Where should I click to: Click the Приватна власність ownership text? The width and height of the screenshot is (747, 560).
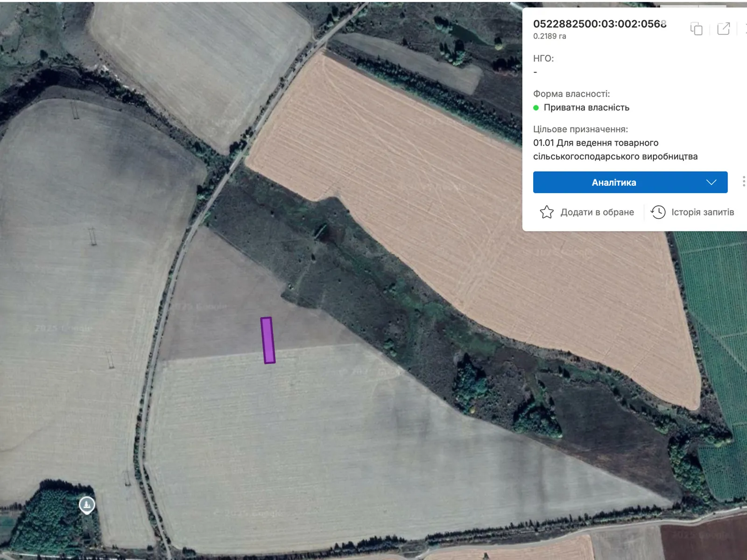coord(586,108)
